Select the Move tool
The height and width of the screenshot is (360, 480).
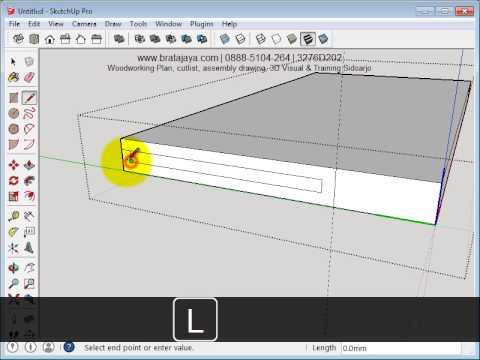[x=13, y=165]
